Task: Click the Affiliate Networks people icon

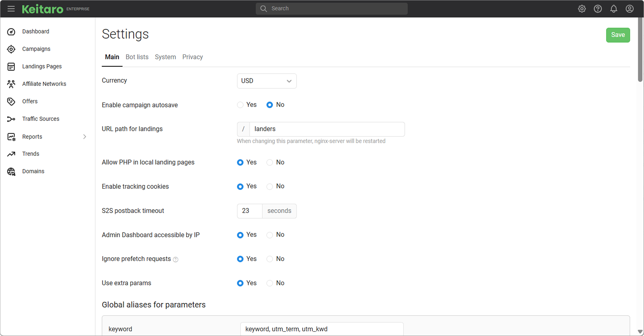Action: [x=11, y=84]
